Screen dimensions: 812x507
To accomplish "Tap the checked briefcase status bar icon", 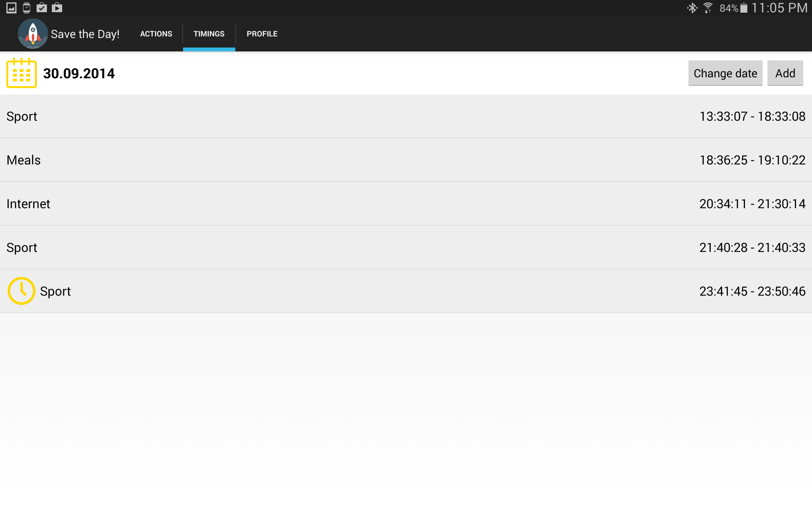I will pos(42,8).
